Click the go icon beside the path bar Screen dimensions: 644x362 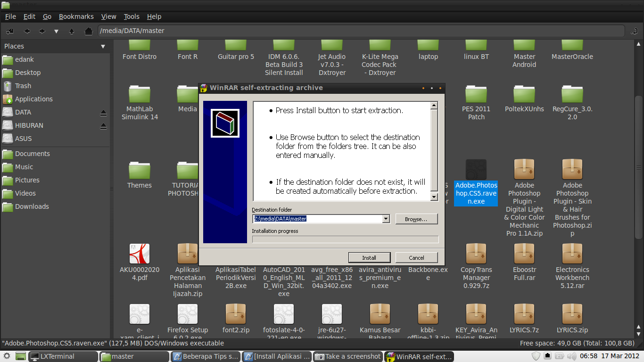634,31
